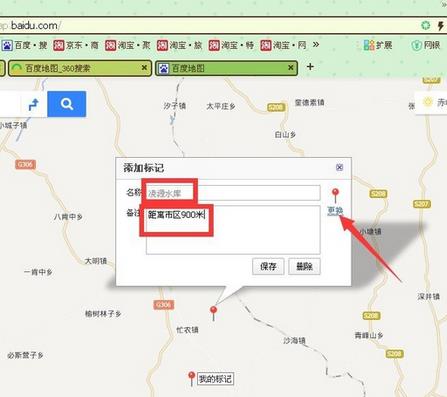
Task: Click the 榆树林子乡 map label
Action: click(103, 314)
